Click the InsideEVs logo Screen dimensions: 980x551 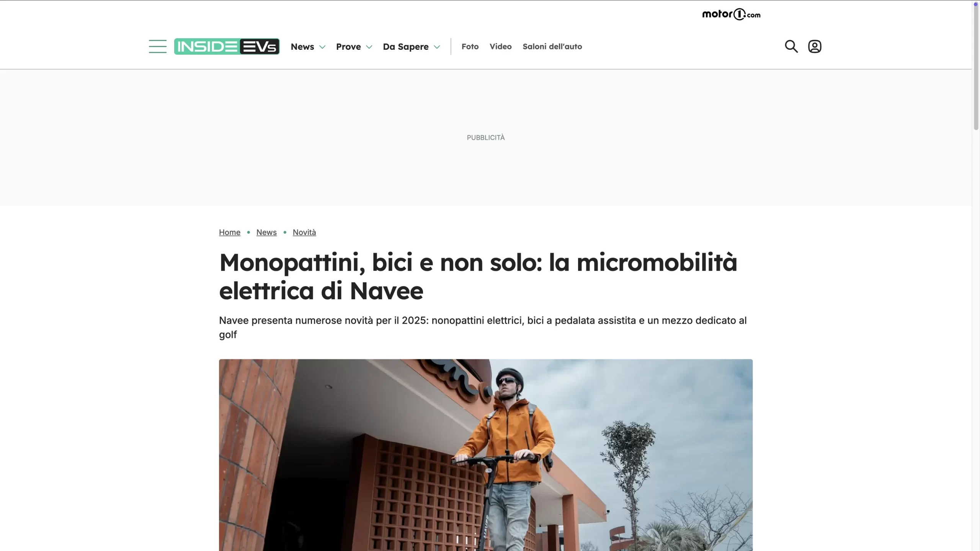pyautogui.click(x=227, y=46)
